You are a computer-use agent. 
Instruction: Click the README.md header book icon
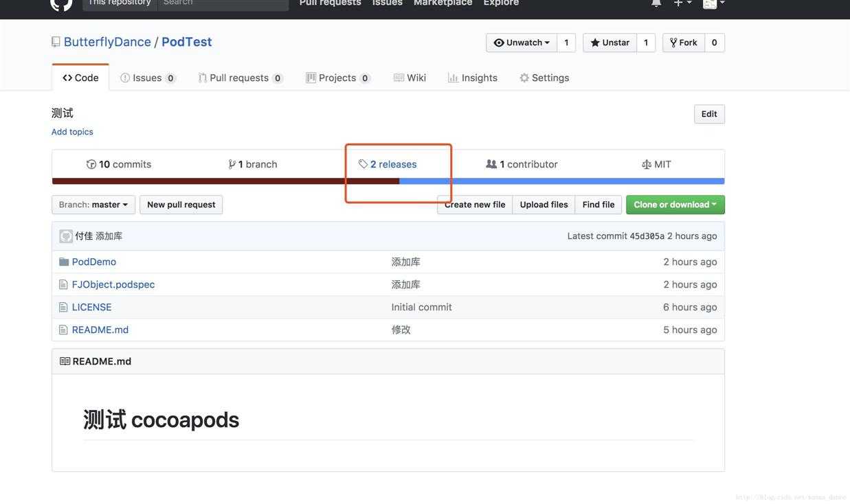[x=65, y=361]
